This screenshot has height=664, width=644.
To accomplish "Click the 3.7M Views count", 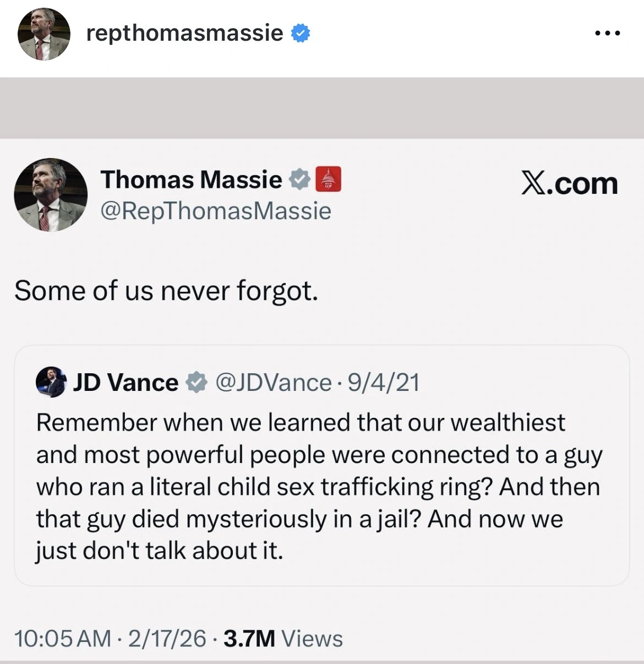I will 283,639.
